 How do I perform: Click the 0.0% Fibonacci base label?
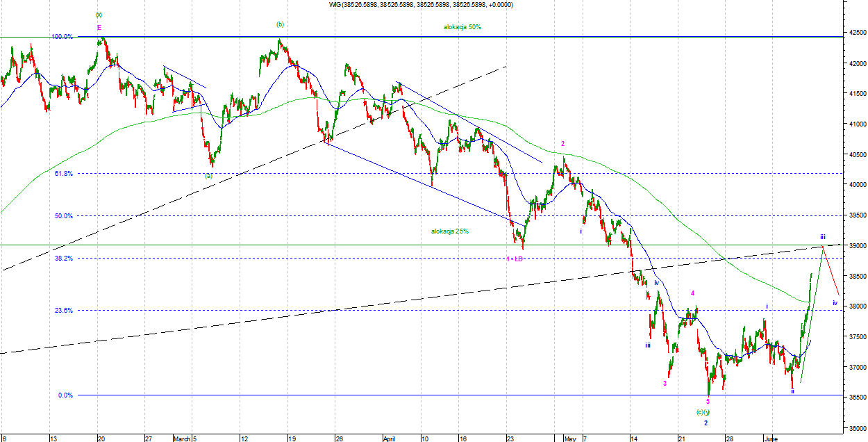[x=65, y=395]
